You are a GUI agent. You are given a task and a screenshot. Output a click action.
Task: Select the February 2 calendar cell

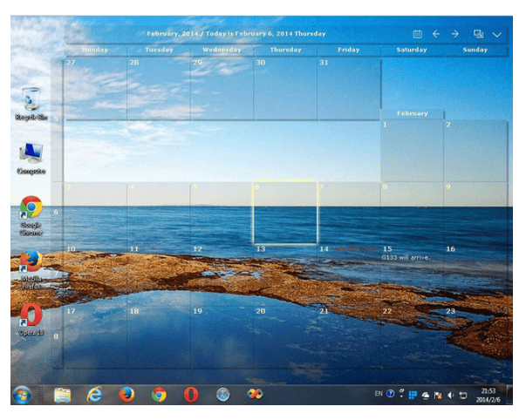tap(475, 151)
